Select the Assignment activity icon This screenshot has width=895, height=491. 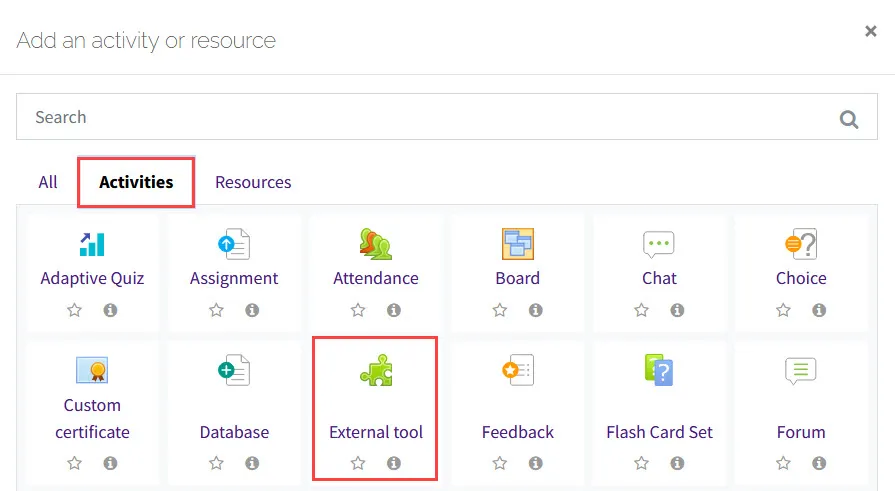234,244
